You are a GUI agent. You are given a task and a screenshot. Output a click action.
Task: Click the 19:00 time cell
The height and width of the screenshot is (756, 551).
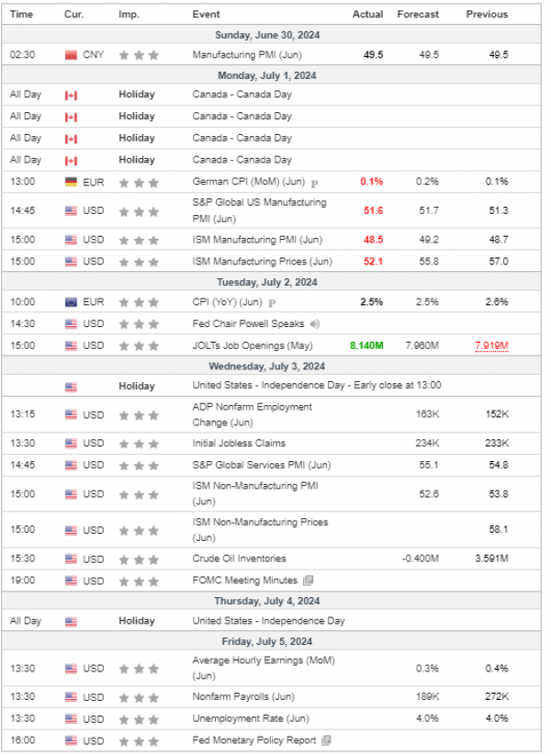(23, 581)
